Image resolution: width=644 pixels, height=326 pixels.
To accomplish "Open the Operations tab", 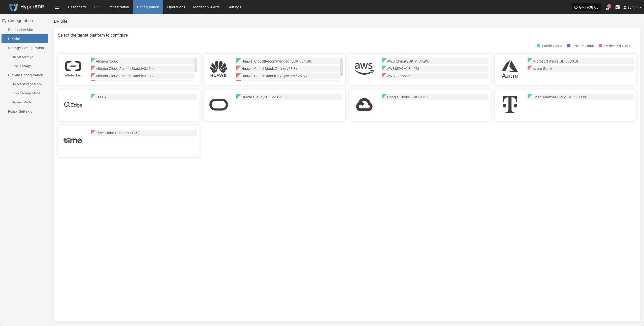I will 176,7.
